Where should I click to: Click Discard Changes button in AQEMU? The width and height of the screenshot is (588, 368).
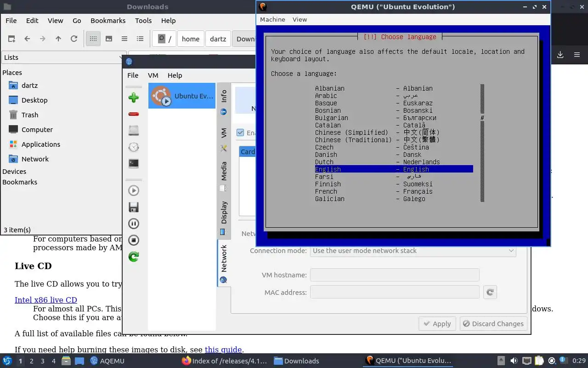tap(492, 323)
